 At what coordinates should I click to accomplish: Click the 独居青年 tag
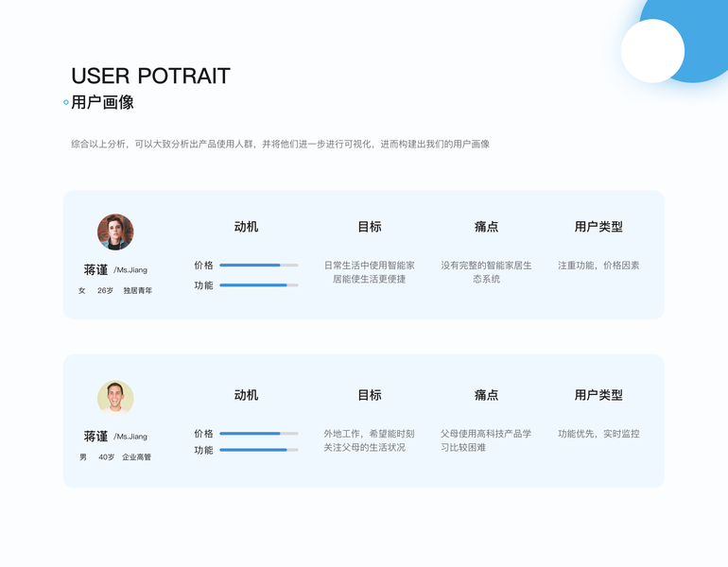click(x=137, y=290)
